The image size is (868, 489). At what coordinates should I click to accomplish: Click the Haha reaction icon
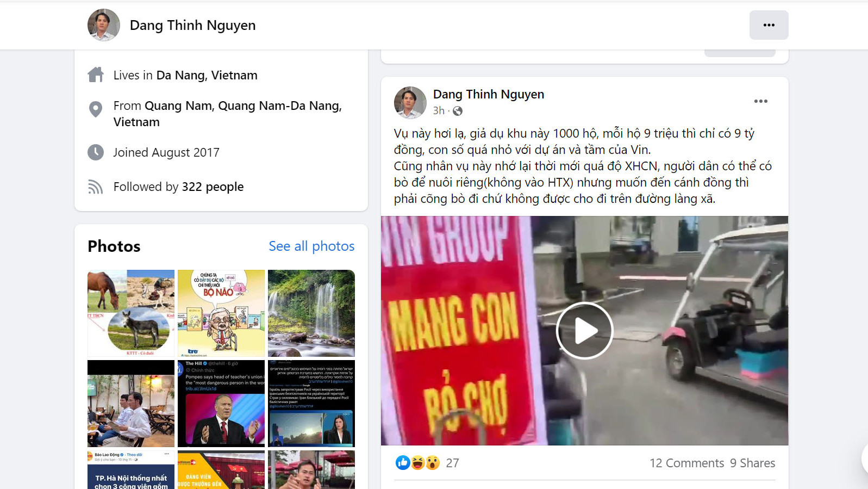pyautogui.click(x=417, y=463)
